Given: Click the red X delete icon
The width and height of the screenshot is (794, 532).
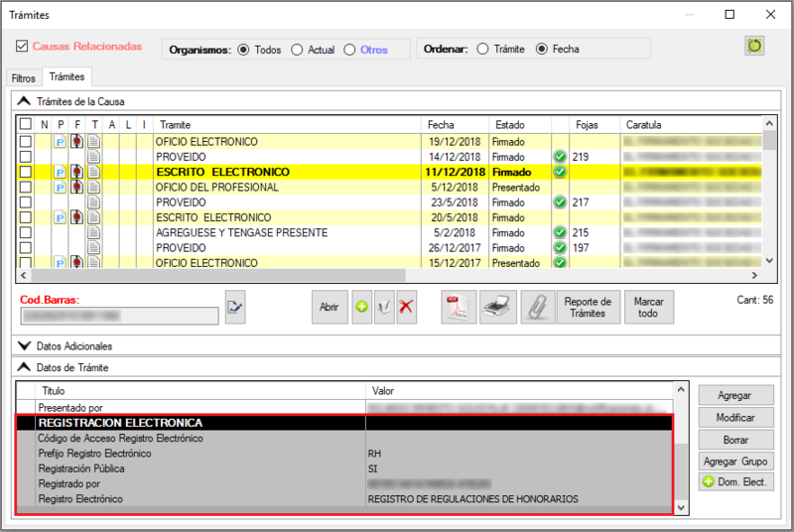Looking at the screenshot, I should coord(407,307).
